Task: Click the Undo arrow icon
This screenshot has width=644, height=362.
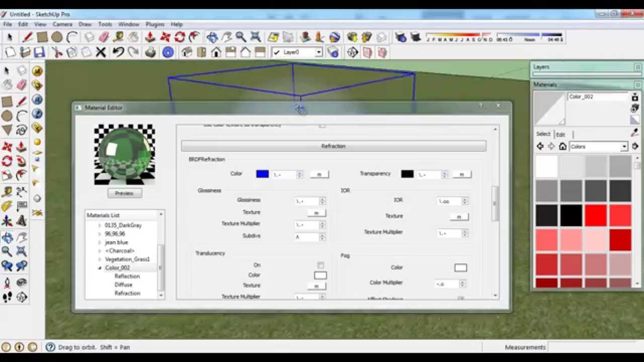Action: click(x=118, y=52)
